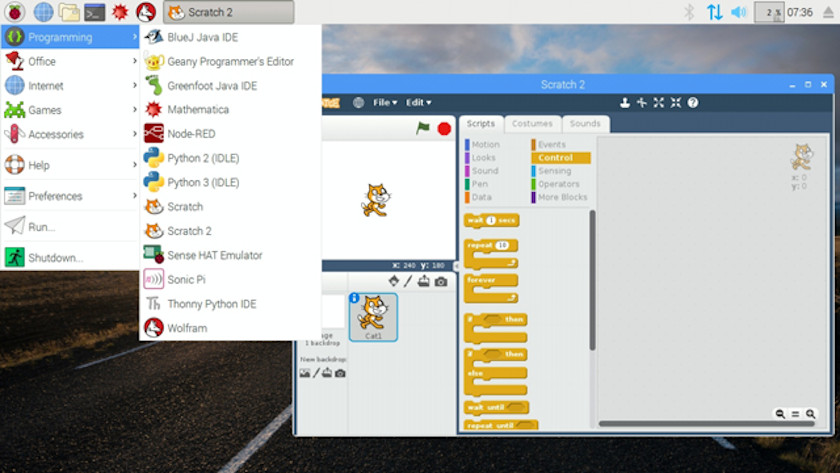Screen dimensions: 840x473
Task: Open the Mathematica taskbar launcher
Action: point(120,12)
